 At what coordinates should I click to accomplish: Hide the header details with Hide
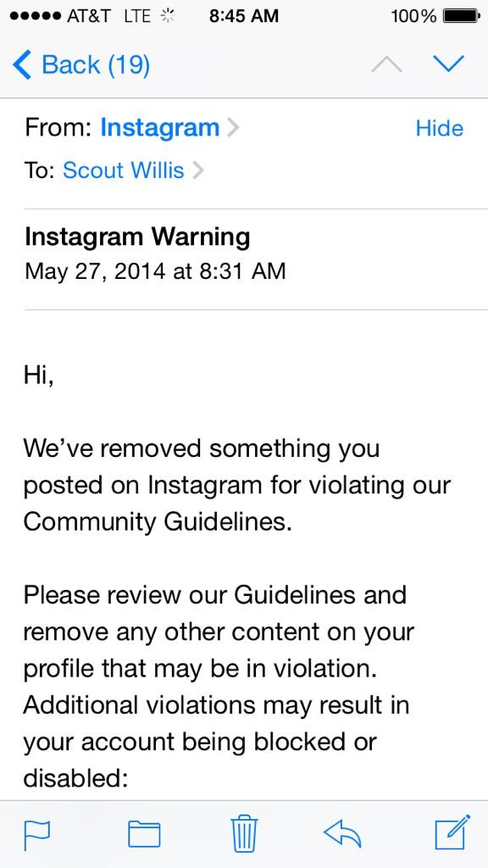pyautogui.click(x=440, y=129)
